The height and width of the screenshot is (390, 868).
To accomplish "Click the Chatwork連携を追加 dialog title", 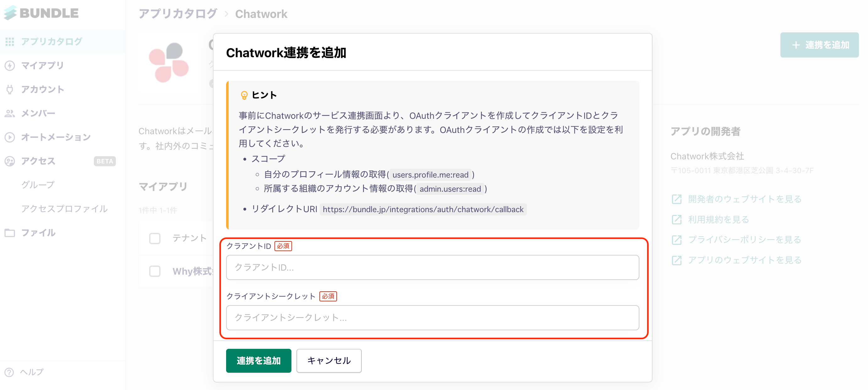I will pos(286,52).
